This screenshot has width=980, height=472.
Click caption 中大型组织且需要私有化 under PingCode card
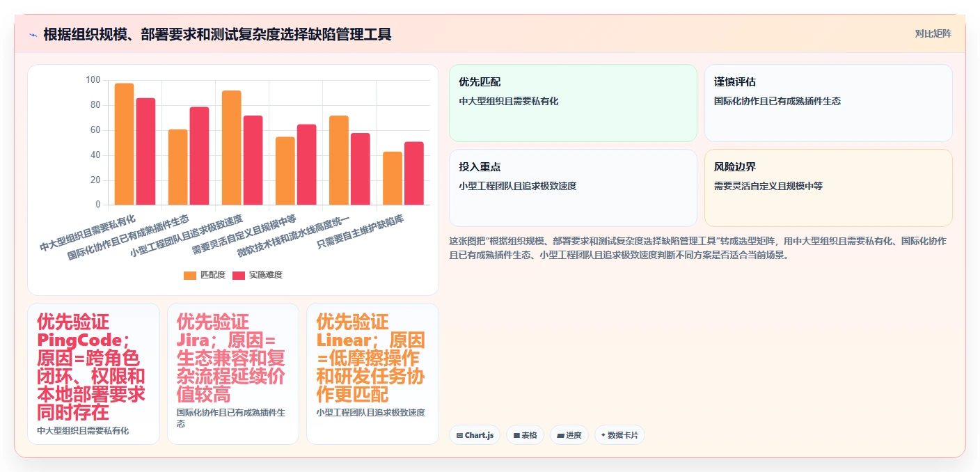[x=83, y=431]
